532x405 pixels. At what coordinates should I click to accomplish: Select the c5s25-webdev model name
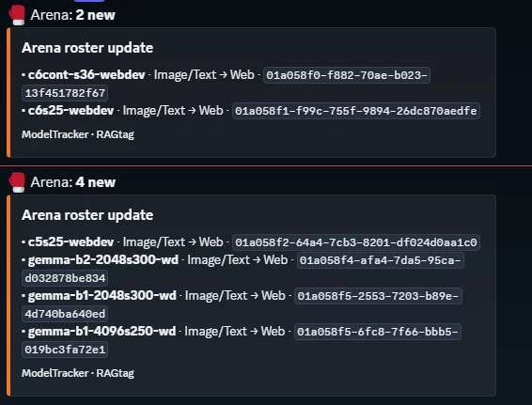click(70, 242)
